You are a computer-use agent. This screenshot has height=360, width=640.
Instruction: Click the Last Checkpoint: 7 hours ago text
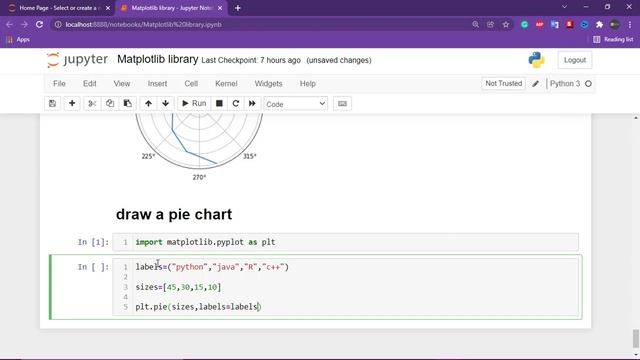point(251,60)
